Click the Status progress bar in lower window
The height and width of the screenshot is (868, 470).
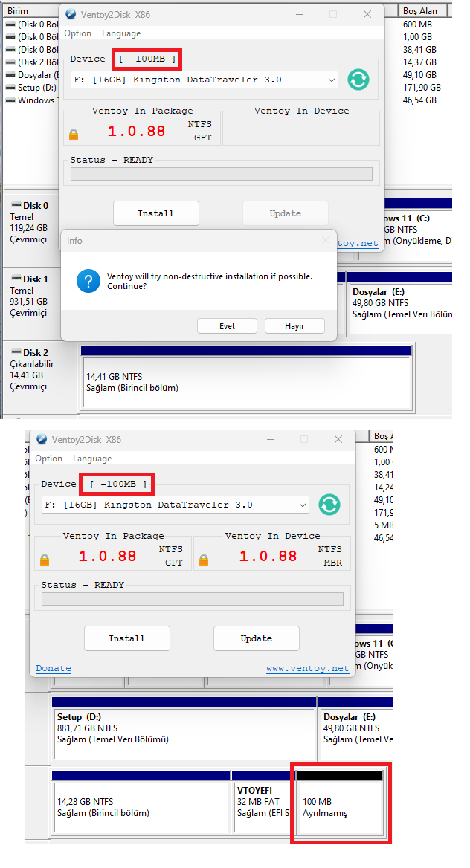[193, 599]
